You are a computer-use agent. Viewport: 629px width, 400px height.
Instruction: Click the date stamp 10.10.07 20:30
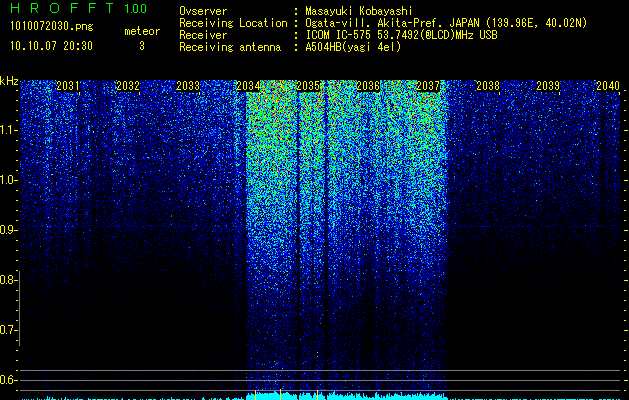click(51, 46)
